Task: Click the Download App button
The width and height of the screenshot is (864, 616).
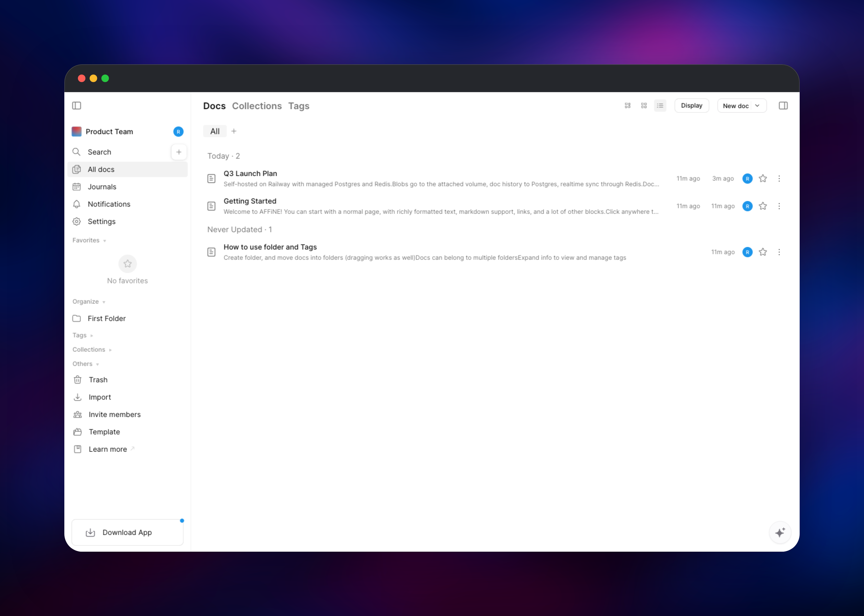Action: click(x=127, y=533)
